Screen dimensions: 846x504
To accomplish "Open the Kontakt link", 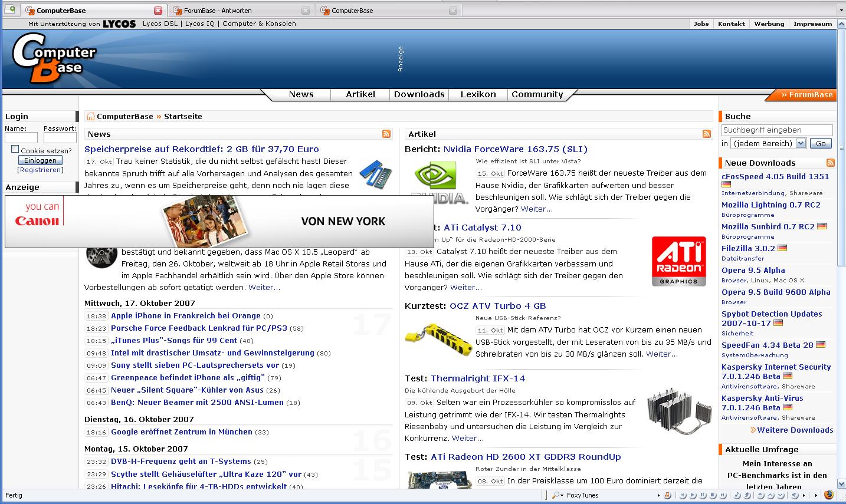I will tap(731, 24).
